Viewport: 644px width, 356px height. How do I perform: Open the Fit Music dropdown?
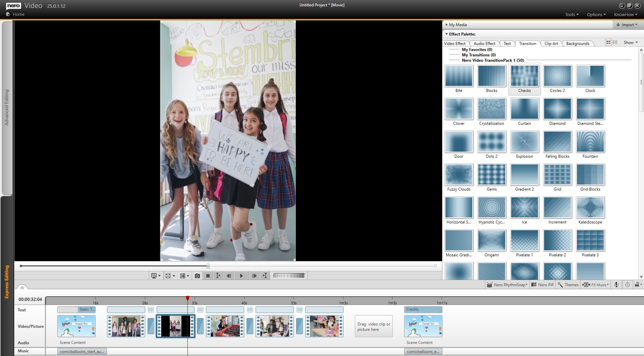click(x=596, y=285)
